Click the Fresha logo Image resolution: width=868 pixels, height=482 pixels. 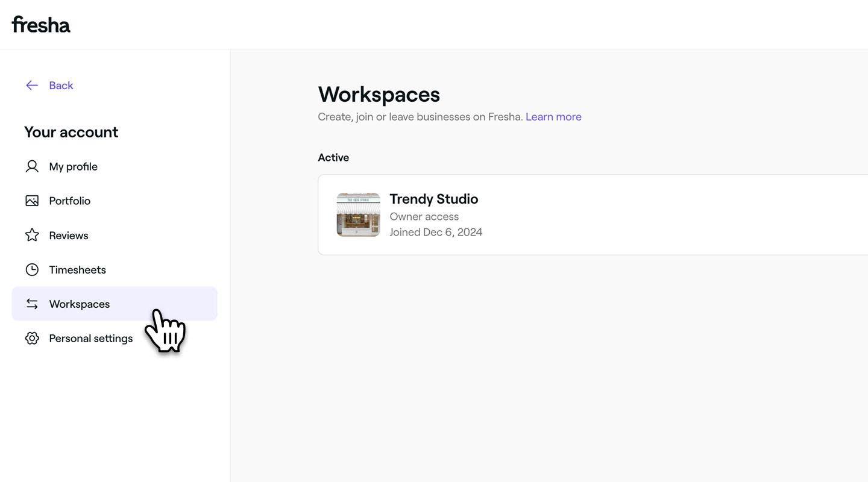[41, 24]
